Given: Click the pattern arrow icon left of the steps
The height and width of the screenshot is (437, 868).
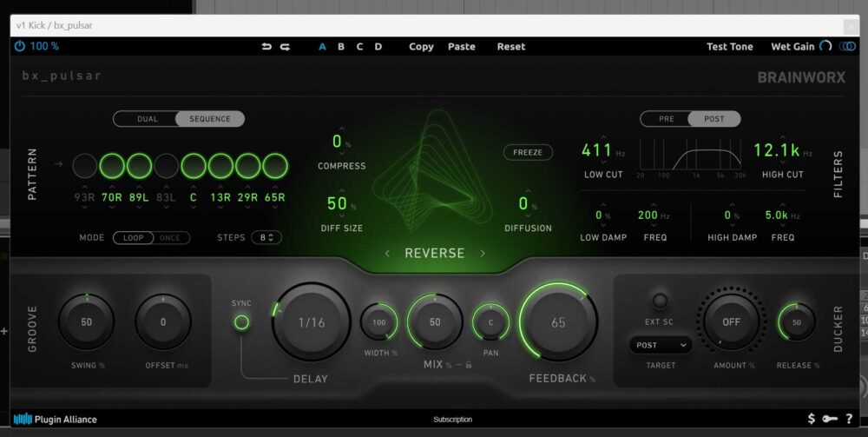Looking at the screenshot, I should tap(59, 164).
